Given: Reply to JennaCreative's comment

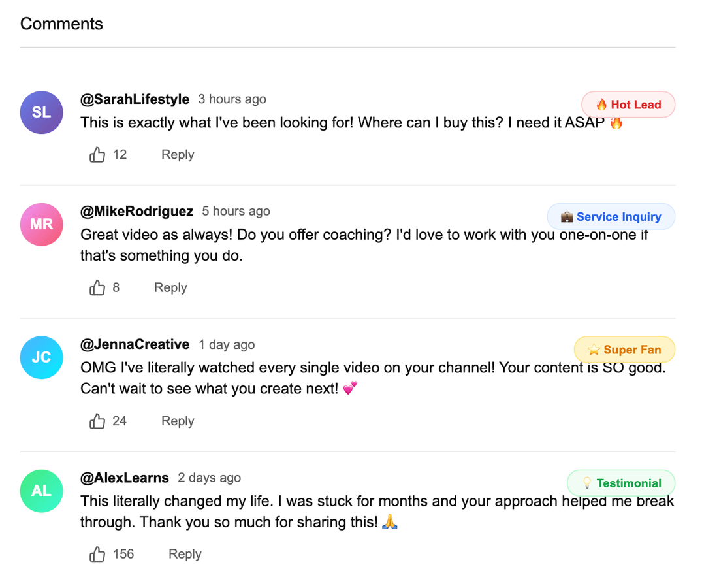Looking at the screenshot, I should (178, 421).
